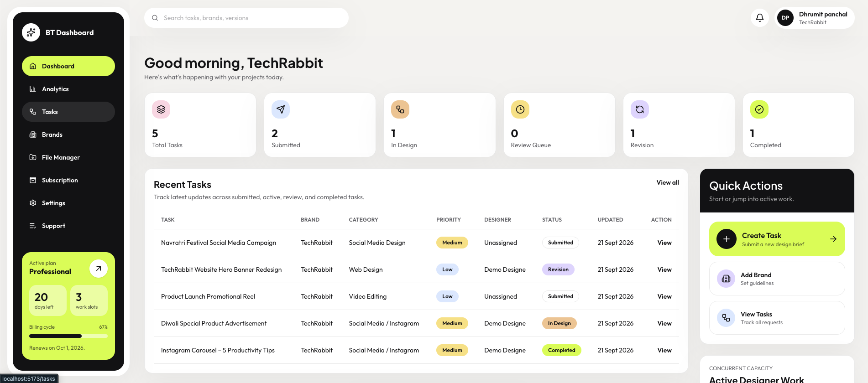The image size is (868, 383).
Task: Click the search magnifier icon
Action: (x=155, y=18)
